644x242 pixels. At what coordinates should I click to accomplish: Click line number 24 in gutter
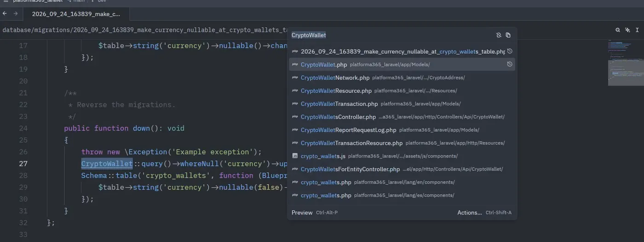[x=23, y=128]
